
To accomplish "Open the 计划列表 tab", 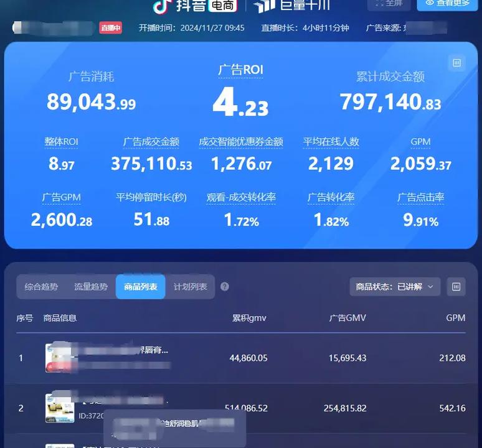I will click(190, 287).
